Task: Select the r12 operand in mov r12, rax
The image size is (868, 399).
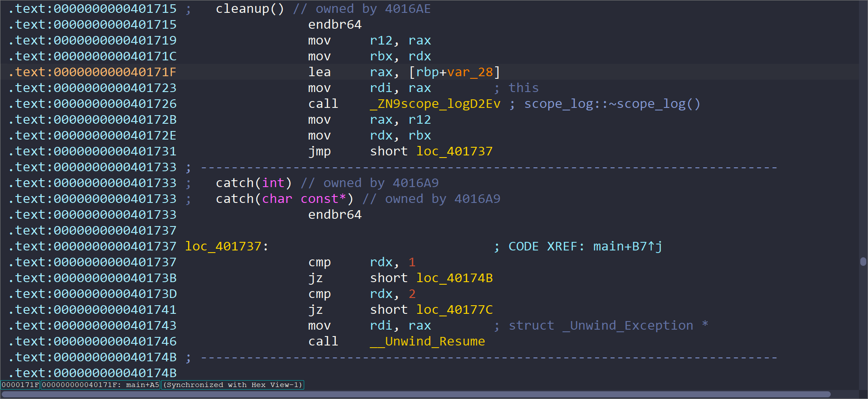Action: pyautogui.click(x=381, y=40)
